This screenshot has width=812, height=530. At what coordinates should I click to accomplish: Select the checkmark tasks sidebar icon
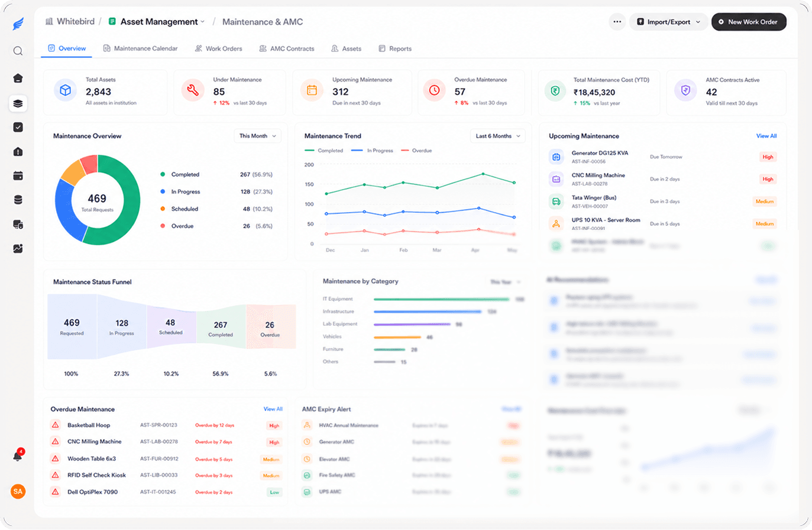pyautogui.click(x=18, y=127)
